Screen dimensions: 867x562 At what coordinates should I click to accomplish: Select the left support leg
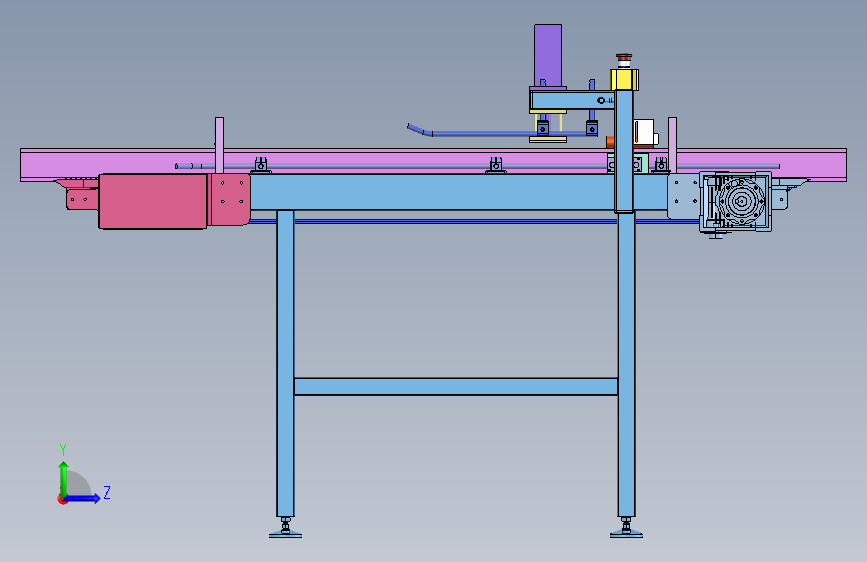tap(285, 363)
